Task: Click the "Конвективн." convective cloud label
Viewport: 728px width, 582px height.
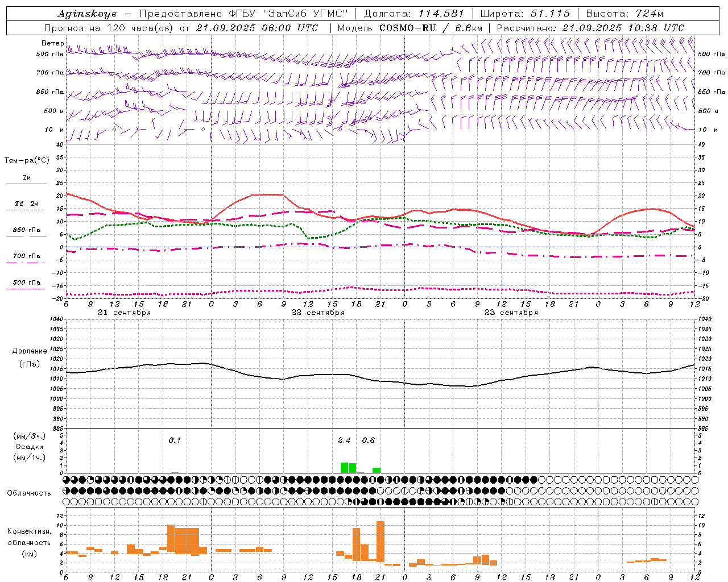Action: click(x=30, y=531)
